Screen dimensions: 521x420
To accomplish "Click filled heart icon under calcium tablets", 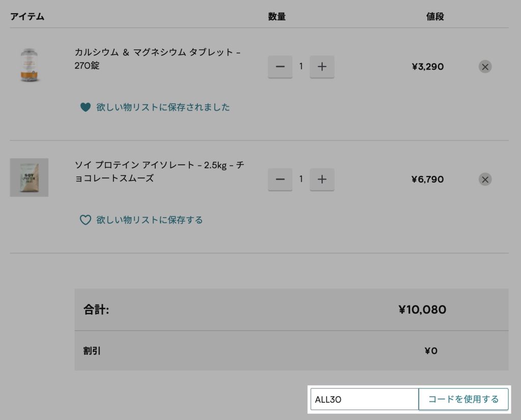I will 85,107.
